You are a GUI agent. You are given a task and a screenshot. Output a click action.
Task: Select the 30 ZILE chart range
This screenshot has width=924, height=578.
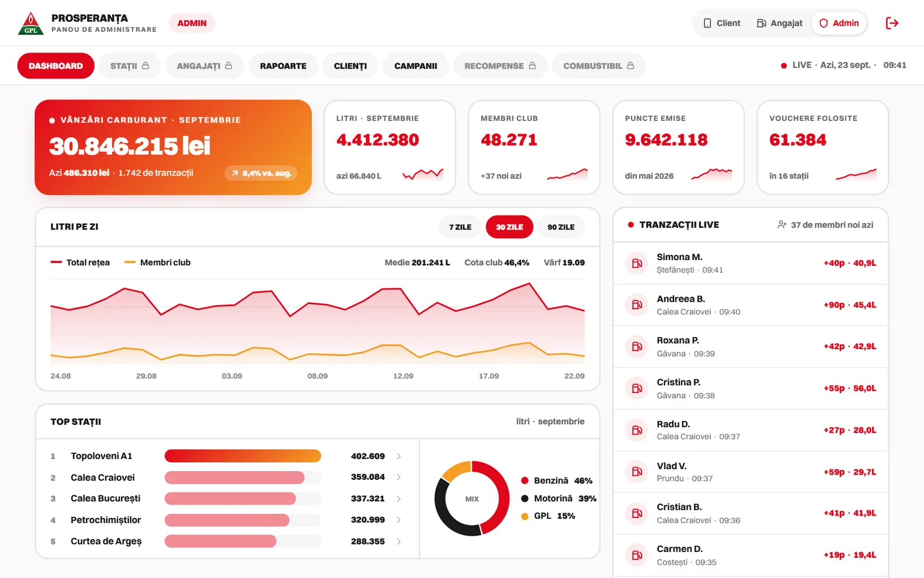pos(509,227)
